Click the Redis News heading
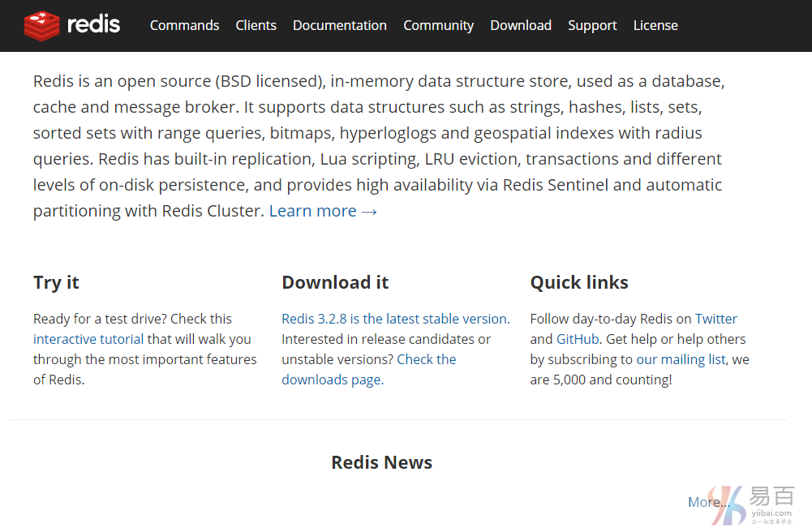The width and height of the screenshot is (812, 532). [x=381, y=462]
